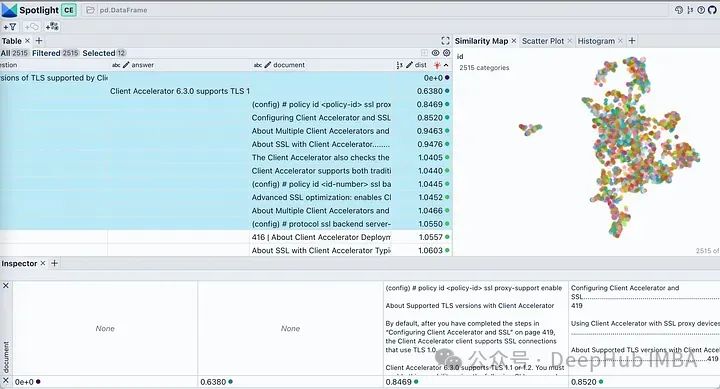
Task: Remove the document row in Inspector
Action: (x=6, y=286)
